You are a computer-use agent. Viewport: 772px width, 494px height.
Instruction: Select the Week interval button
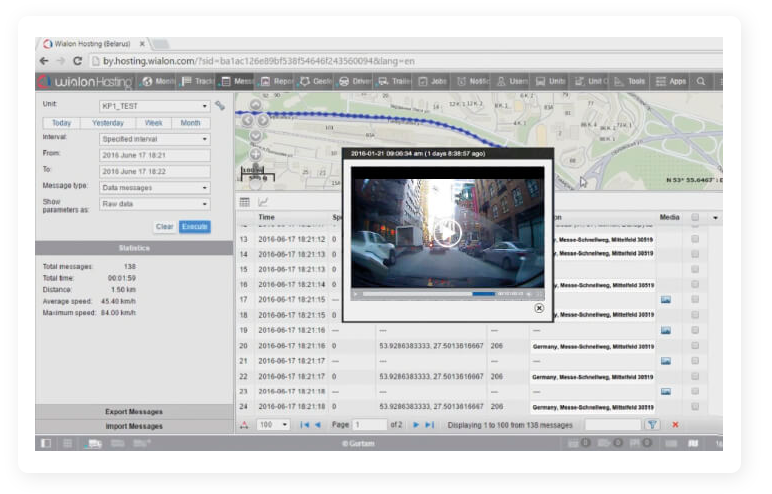154,123
